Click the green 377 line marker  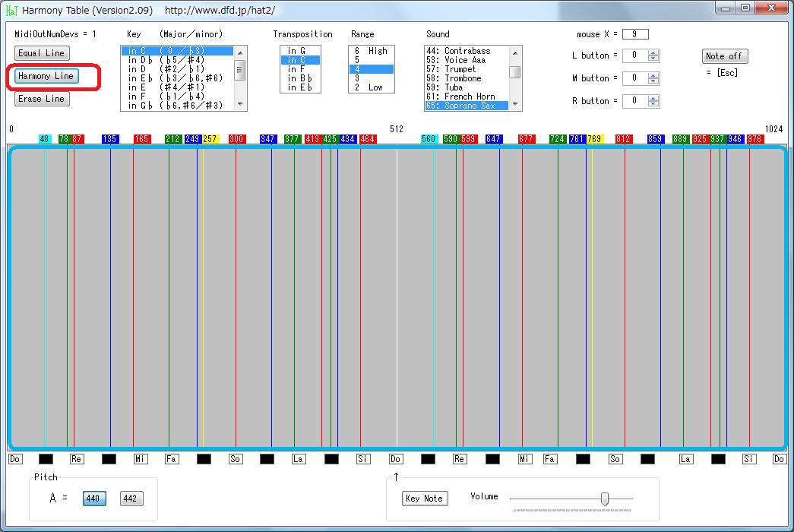coord(293,139)
